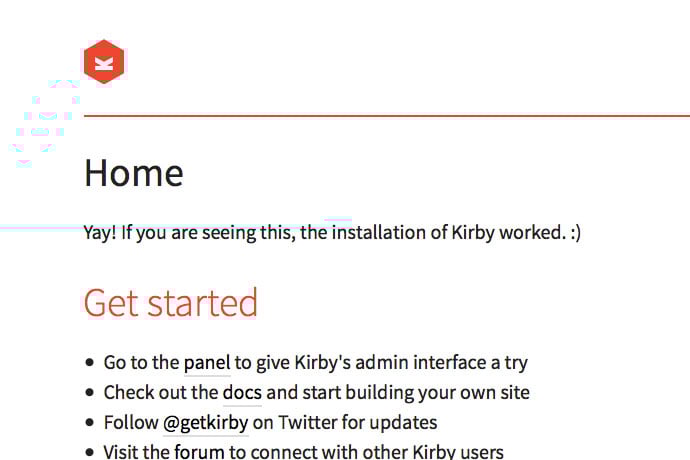The width and height of the screenshot is (690, 460).
Task: Click "installation of Kirby worked" text
Action: [449, 232]
